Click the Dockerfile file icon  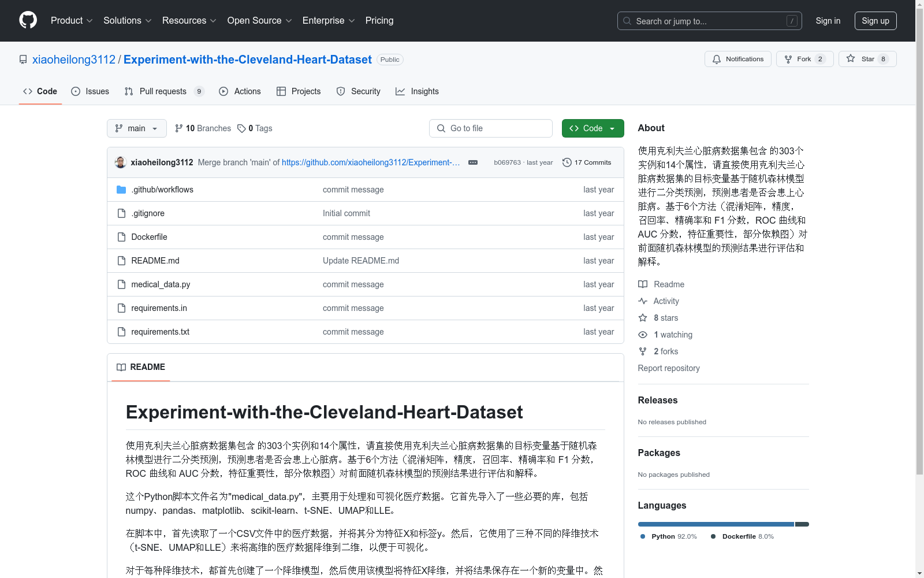tap(121, 237)
